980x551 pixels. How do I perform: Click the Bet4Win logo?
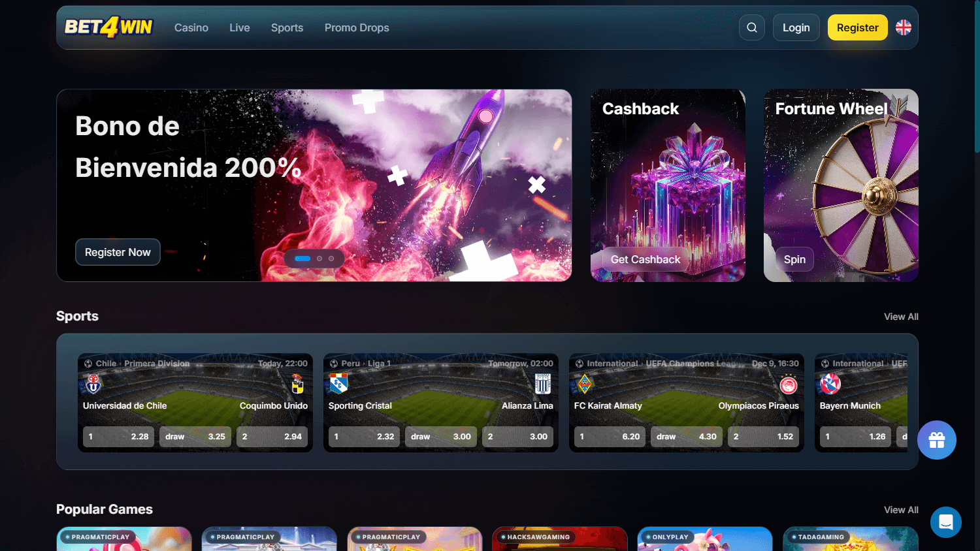tap(108, 27)
